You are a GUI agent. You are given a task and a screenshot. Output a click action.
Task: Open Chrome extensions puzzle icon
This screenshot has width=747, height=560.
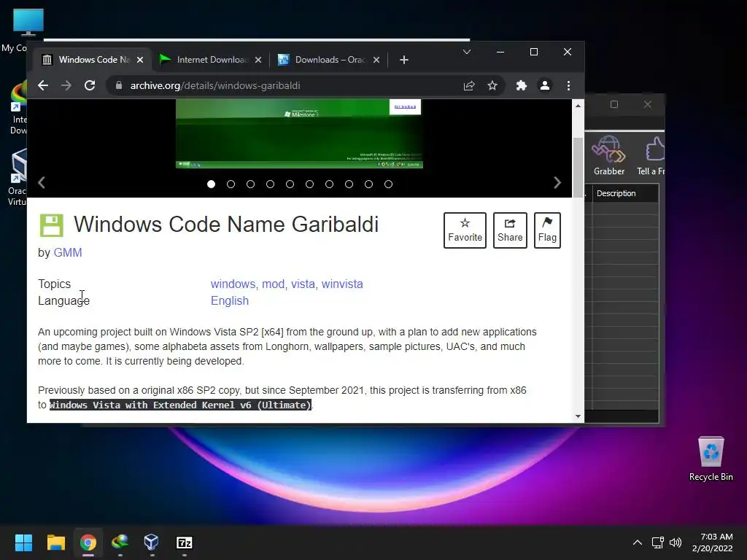pos(521,86)
